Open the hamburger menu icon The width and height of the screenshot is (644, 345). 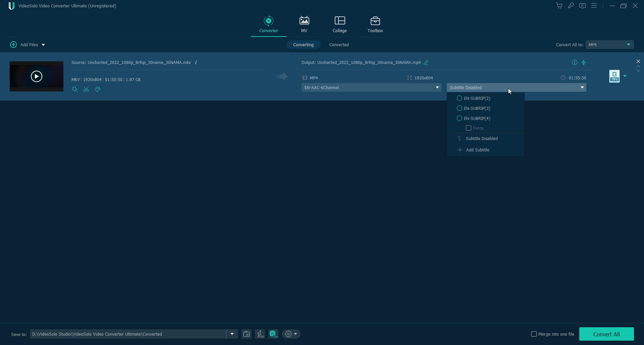594,6
